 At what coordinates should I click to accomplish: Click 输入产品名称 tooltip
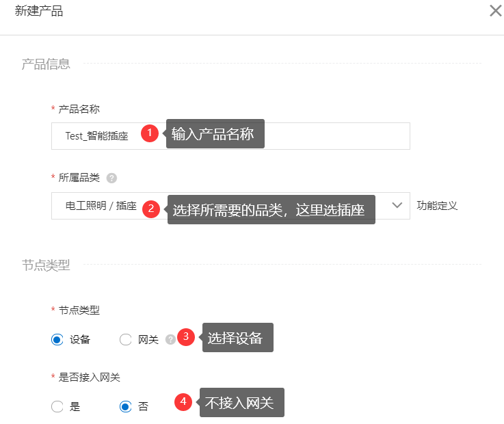tap(215, 134)
